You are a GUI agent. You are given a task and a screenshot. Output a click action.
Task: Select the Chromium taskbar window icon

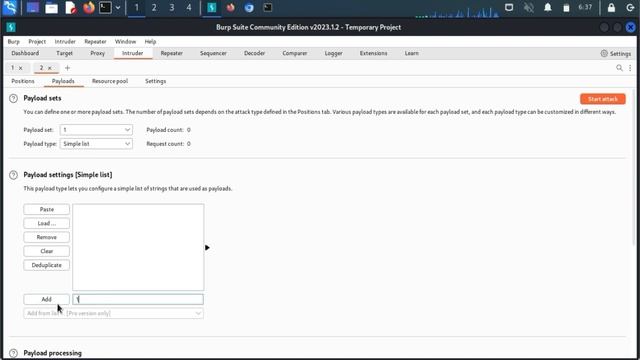coord(249,7)
